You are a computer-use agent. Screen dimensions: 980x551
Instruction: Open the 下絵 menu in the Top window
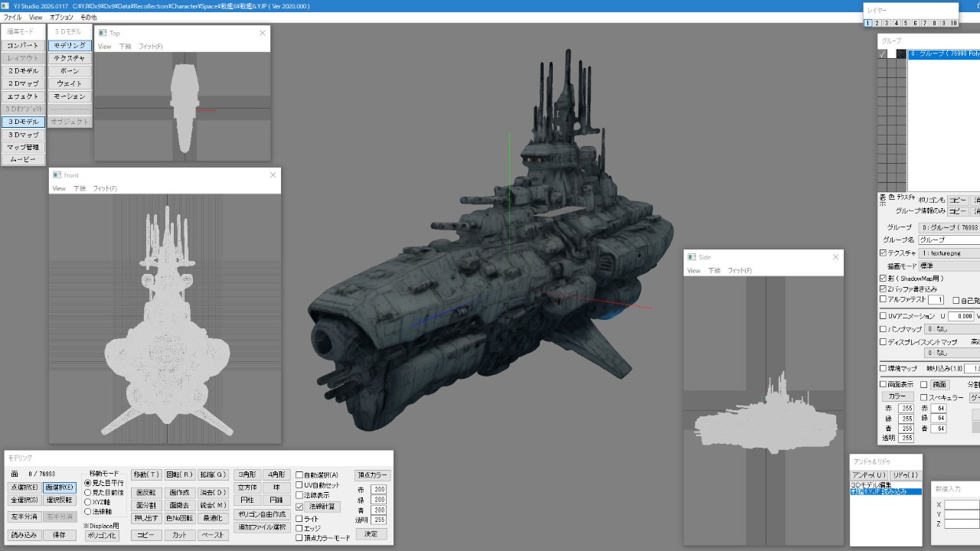point(125,47)
